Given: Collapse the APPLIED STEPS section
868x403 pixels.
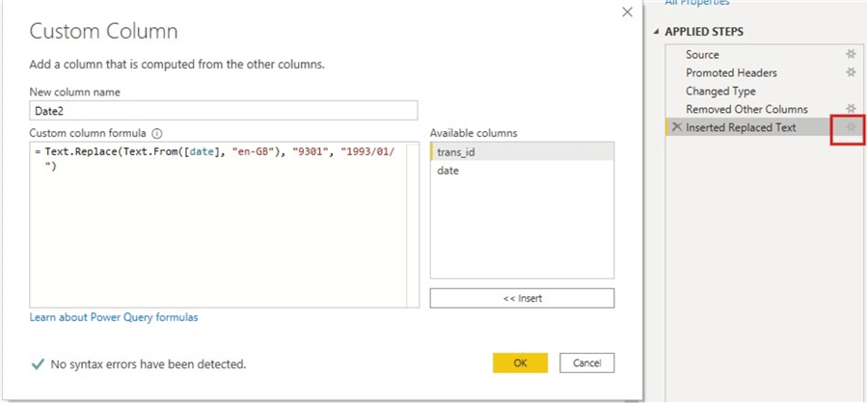Looking at the screenshot, I should click(657, 32).
